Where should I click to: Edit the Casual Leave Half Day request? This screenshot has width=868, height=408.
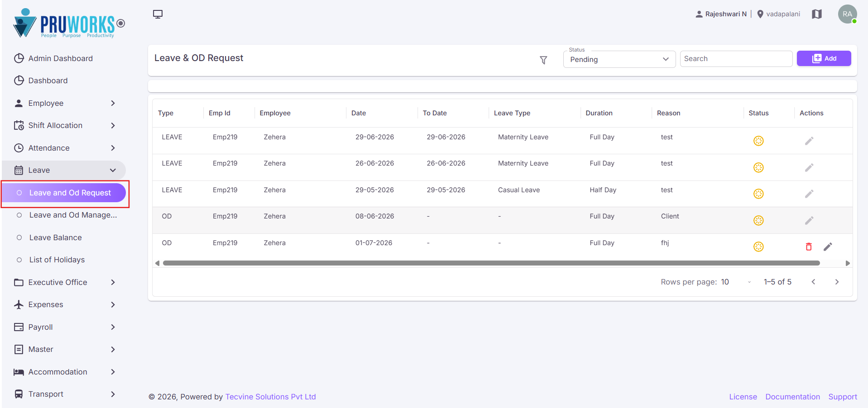click(809, 194)
